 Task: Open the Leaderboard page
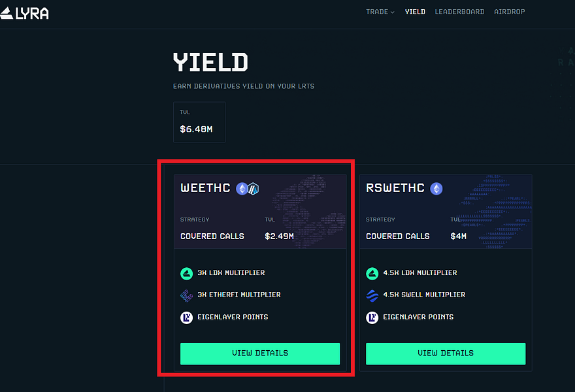459,12
